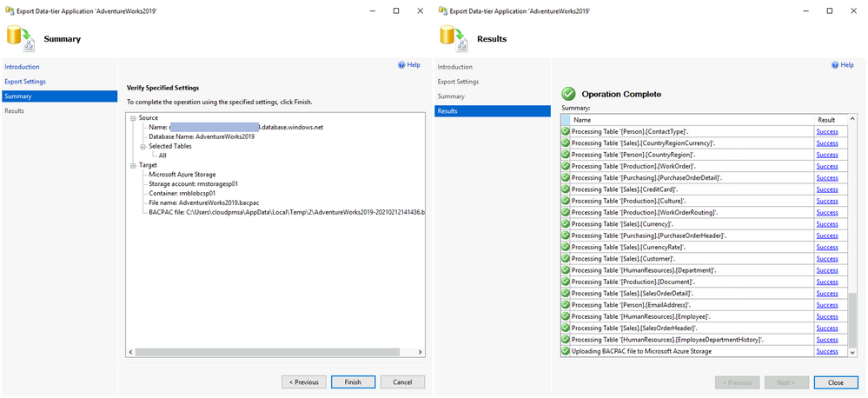The width and height of the screenshot is (868, 398).
Task: Select 'Storage account: rmstoragesp01' tree item
Action: 193,183
